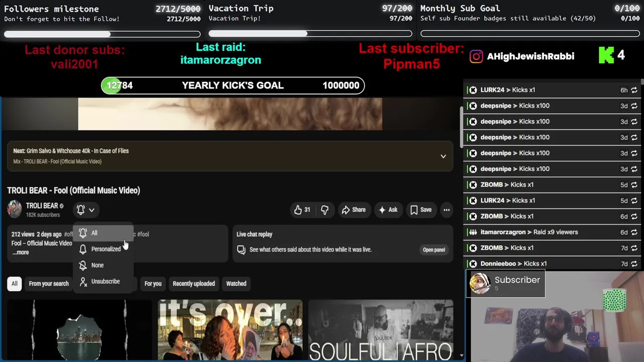Click the green Kick logo
The image size is (644, 362).
pyautogui.click(x=606, y=55)
